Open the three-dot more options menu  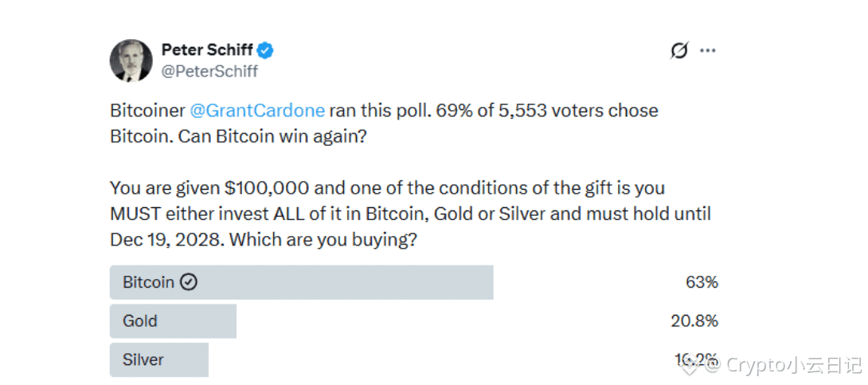[708, 51]
